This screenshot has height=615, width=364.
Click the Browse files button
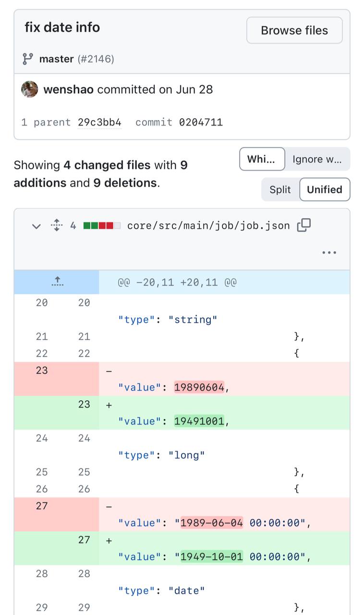click(x=294, y=30)
